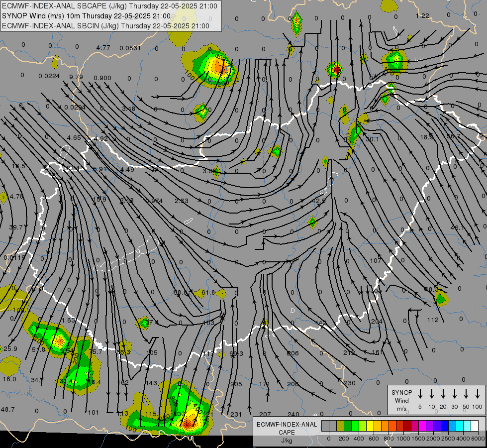
Task: Click the map value 9.79
Action: pos(76,77)
